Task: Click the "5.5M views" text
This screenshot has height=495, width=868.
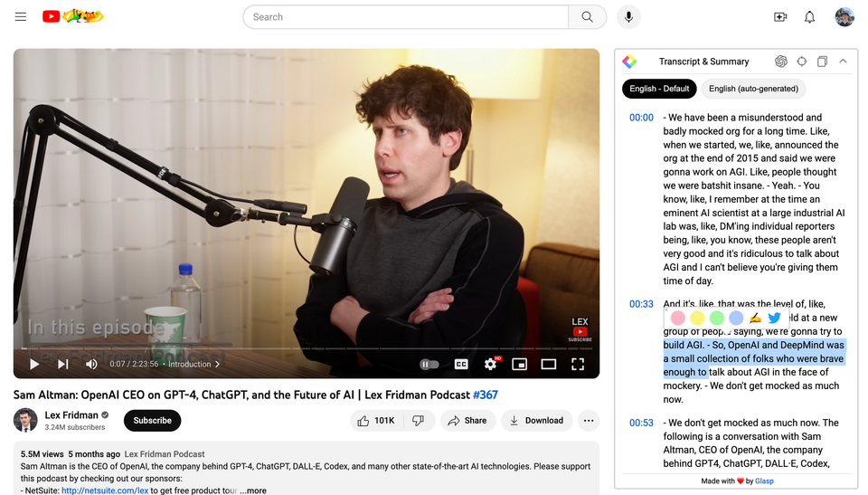Action: [x=42, y=454]
